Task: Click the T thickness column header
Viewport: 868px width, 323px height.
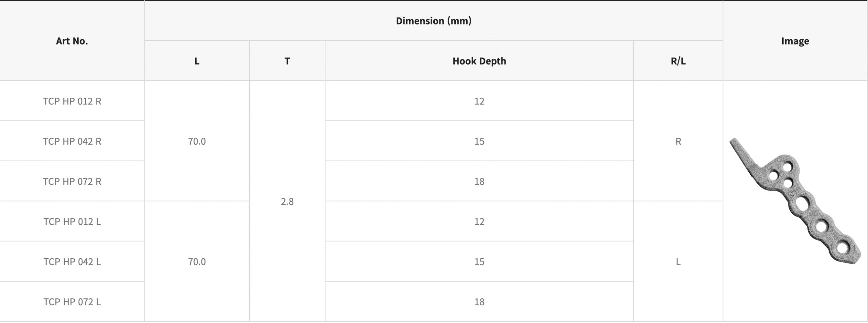Action: tap(287, 61)
